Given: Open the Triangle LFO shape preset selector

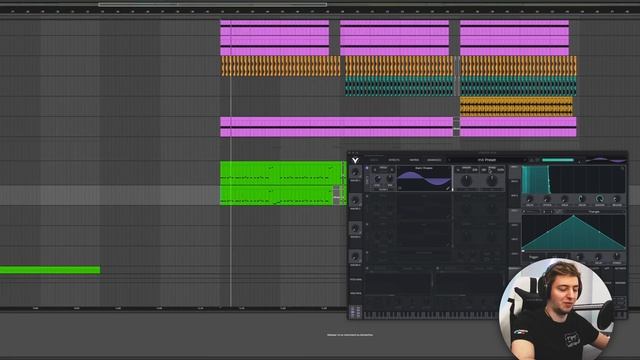Looking at the screenshot, I should [594, 211].
